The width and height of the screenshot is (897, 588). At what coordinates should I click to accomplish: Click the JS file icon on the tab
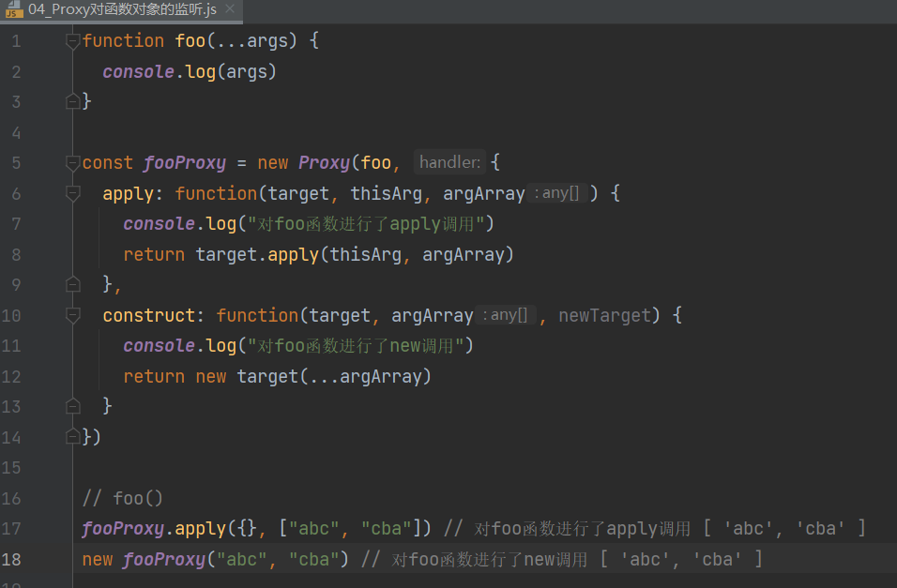coord(14,9)
